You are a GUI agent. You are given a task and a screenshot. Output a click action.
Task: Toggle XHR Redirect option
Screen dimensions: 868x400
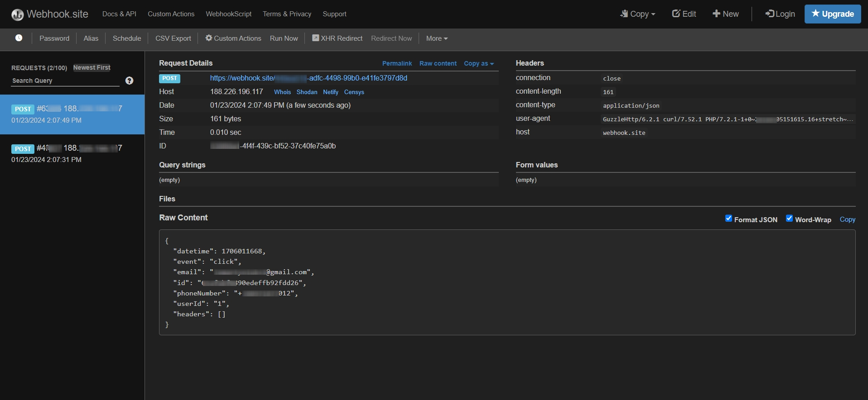tap(337, 38)
